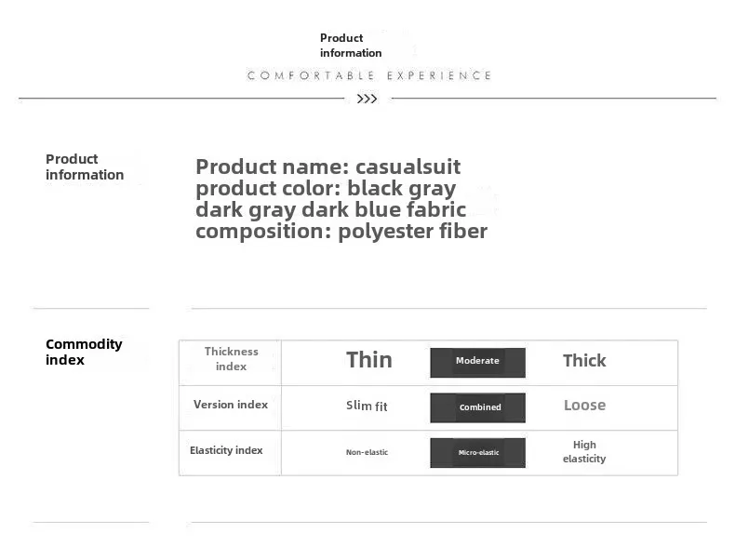735x560 pixels.
Task: Select the Combined version indicator
Action: point(477,407)
